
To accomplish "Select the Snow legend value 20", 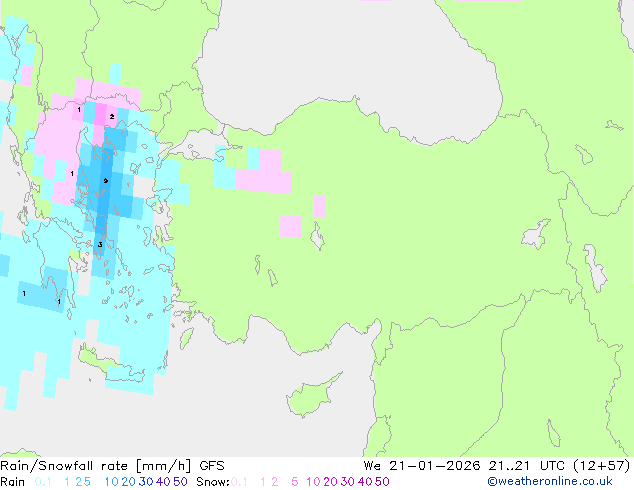I will tap(330, 482).
